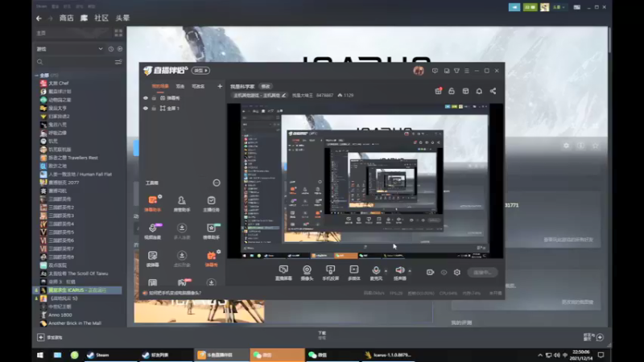
Task: Open message icon in broadcaster title bar
Action: [435, 71]
